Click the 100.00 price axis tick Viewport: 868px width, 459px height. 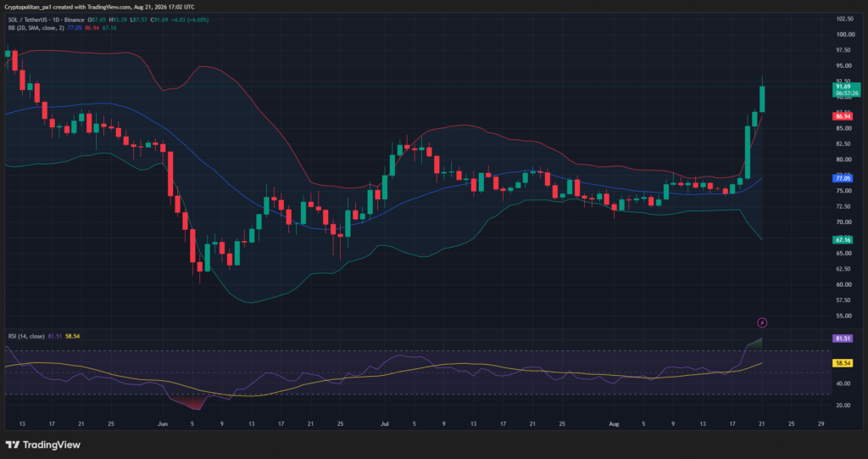click(844, 35)
